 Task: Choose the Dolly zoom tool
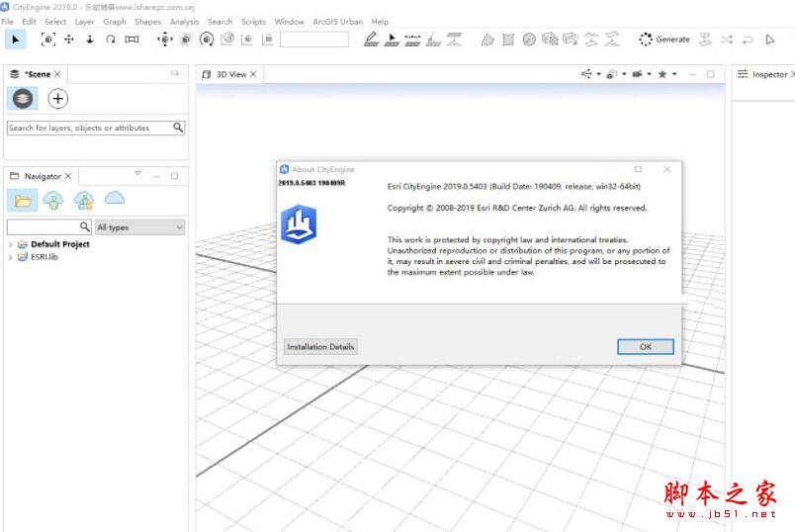[90, 40]
